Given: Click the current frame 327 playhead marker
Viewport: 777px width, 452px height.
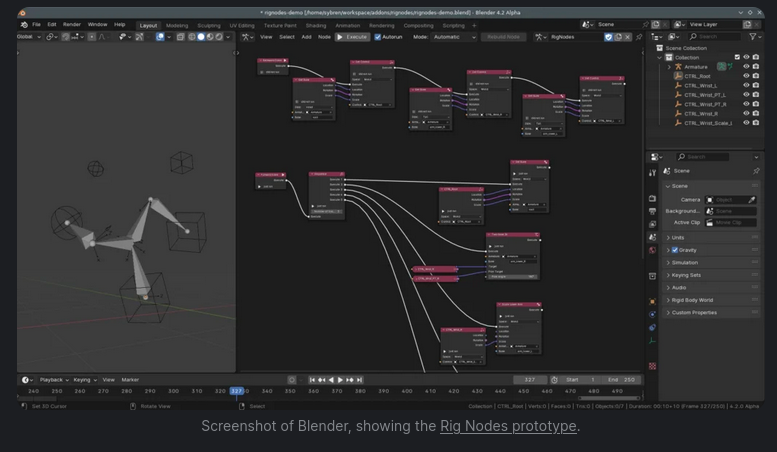Looking at the screenshot, I should (x=237, y=391).
